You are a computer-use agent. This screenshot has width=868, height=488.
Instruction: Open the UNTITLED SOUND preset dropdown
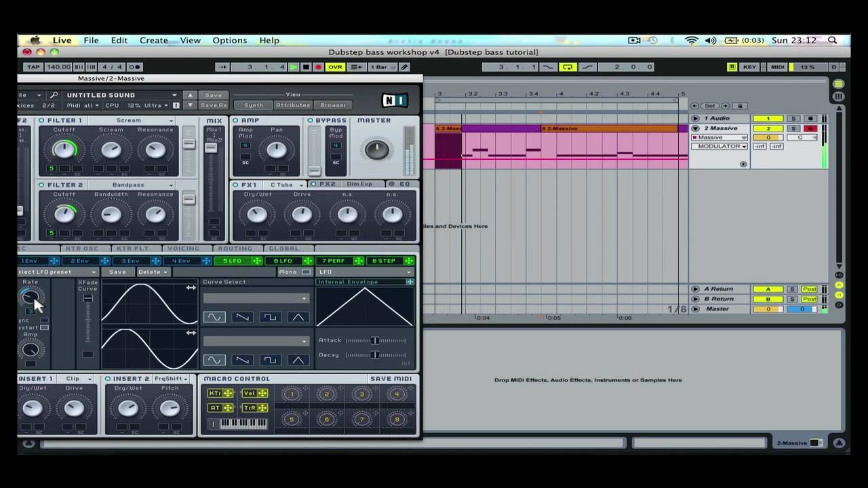click(x=121, y=95)
